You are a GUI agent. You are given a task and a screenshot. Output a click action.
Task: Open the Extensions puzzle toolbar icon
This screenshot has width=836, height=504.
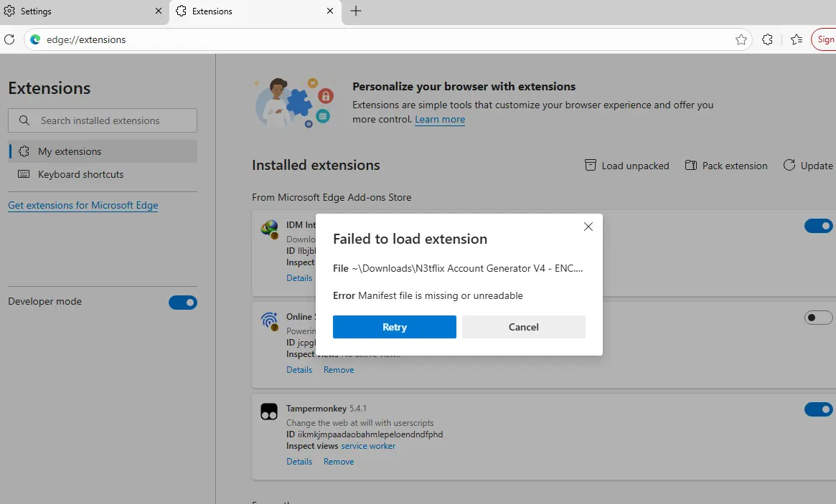(x=767, y=39)
